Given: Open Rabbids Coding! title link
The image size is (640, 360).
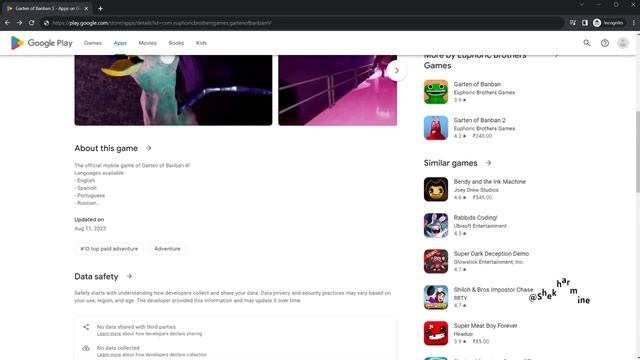Looking at the screenshot, I should [475, 218].
